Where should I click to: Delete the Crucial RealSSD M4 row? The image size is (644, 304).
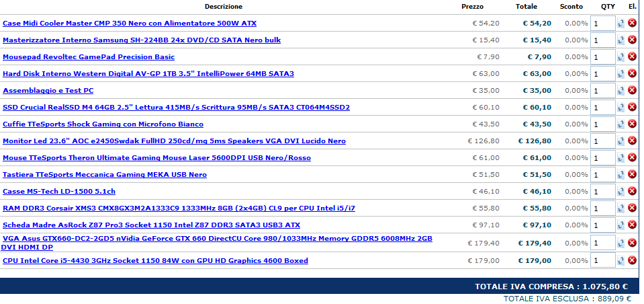pos(632,107)
